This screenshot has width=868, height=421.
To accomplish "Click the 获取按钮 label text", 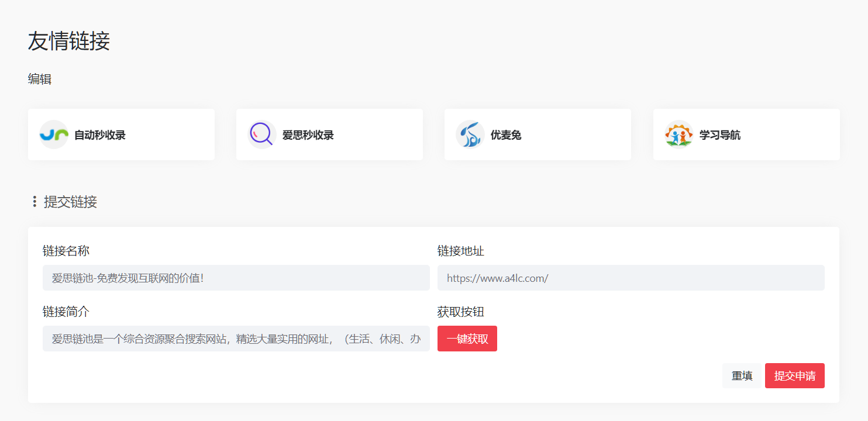I will [x=460, y=312].
